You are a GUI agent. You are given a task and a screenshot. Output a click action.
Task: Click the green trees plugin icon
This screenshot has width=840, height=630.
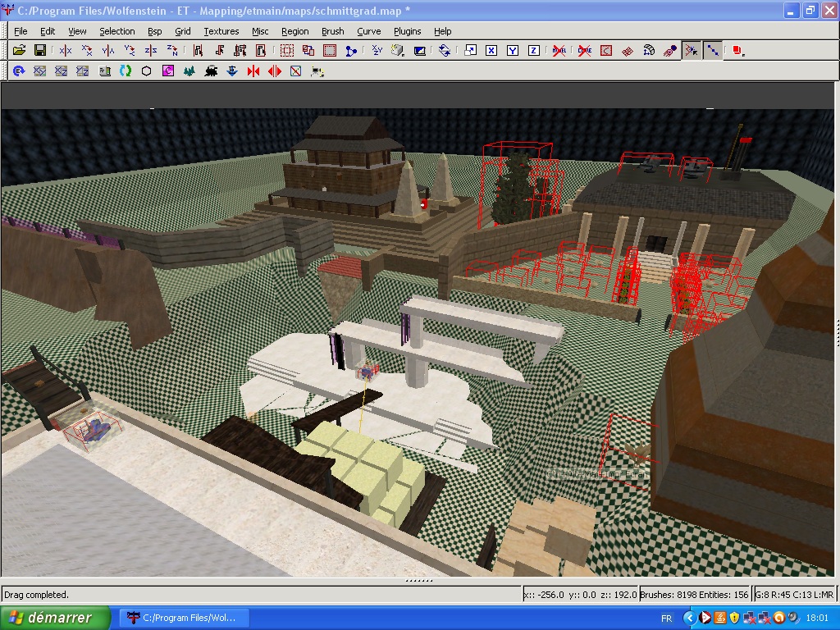[x=189, y=71]
